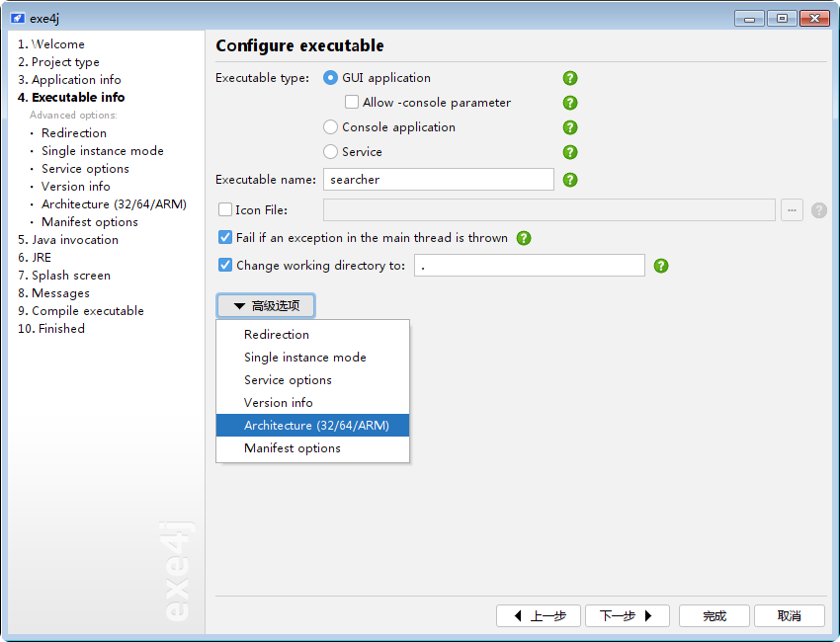840x642 pixels.
Task: Click the executable name input field
Action: pyautogui.click(x=438, y=180)
